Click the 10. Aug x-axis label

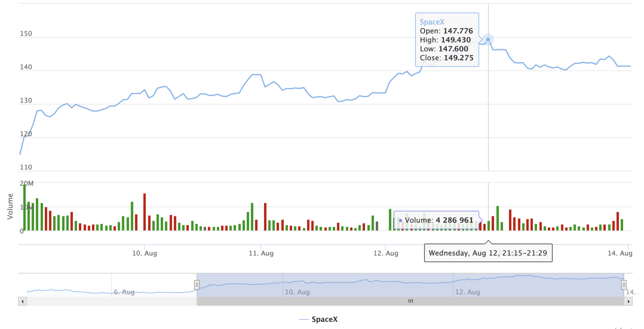pyautogui.click(x=145, y=253)
